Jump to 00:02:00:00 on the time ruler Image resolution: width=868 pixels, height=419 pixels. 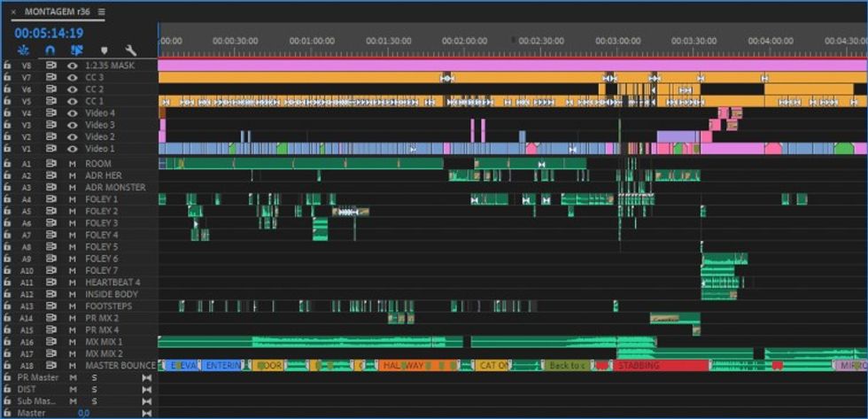464,41
